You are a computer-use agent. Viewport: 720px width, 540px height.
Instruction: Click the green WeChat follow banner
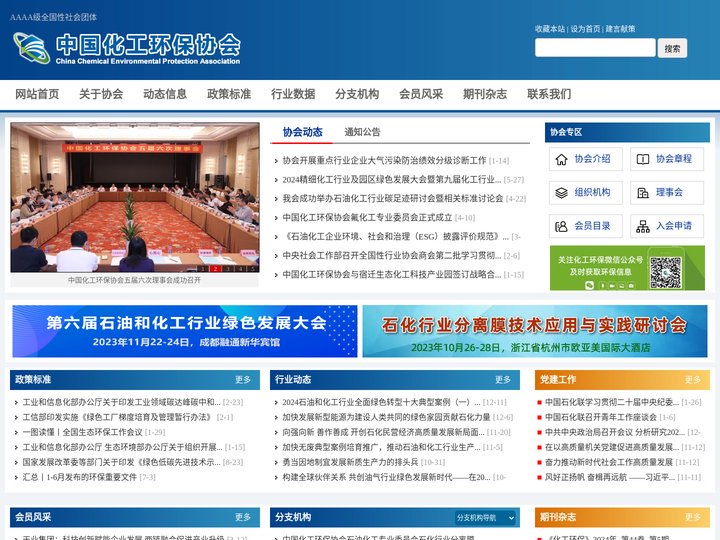627,268
